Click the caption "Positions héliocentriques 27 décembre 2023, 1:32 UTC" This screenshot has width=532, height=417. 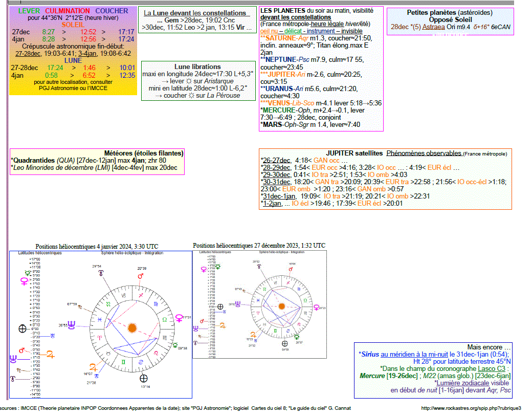pos(259,245)
